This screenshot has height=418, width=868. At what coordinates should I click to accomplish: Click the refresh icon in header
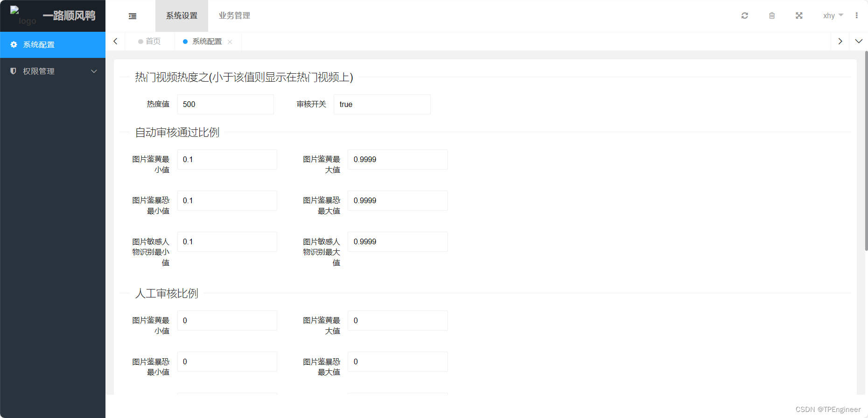pos(745,15)
